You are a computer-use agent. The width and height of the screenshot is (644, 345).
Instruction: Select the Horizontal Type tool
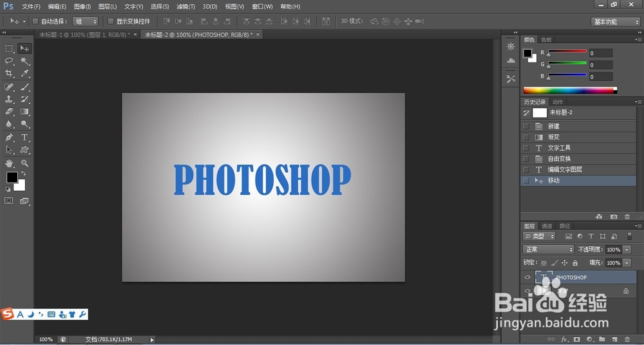click(x=24, y=137)
